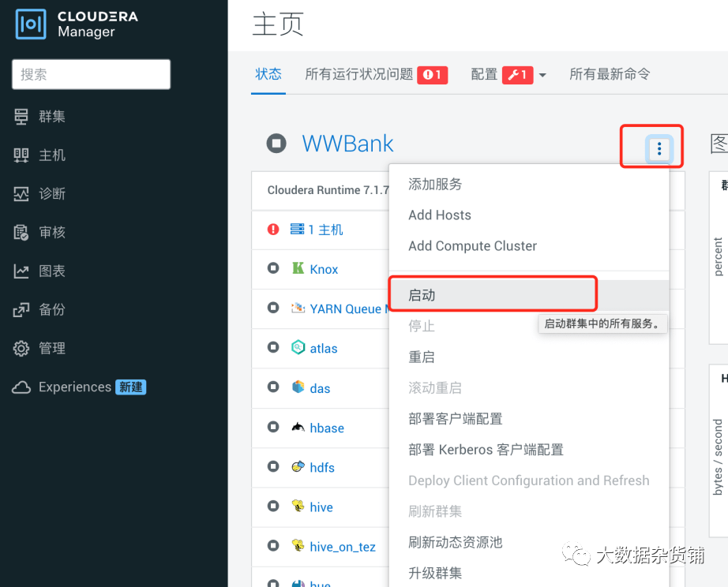Image resolution: width=728 pixels, height=587 pixels.
Task: Open the 群集 clusters sidebar icon
Action: pos(21,117)
